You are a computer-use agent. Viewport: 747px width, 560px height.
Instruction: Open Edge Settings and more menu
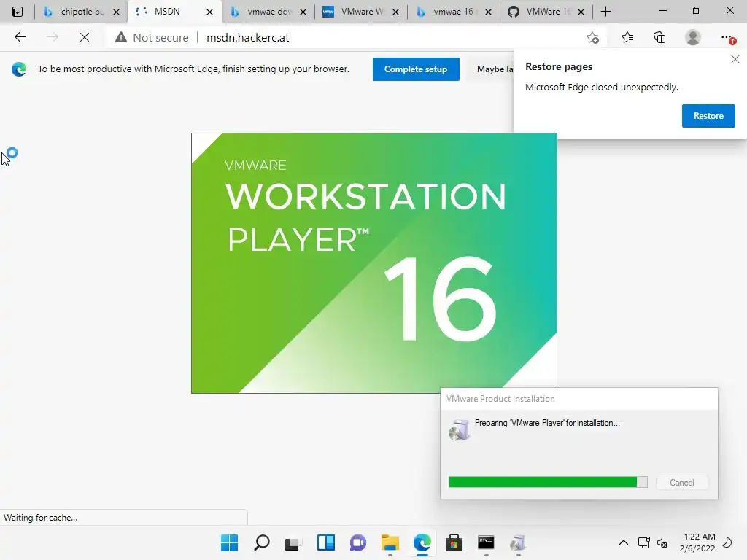(727, 38)
